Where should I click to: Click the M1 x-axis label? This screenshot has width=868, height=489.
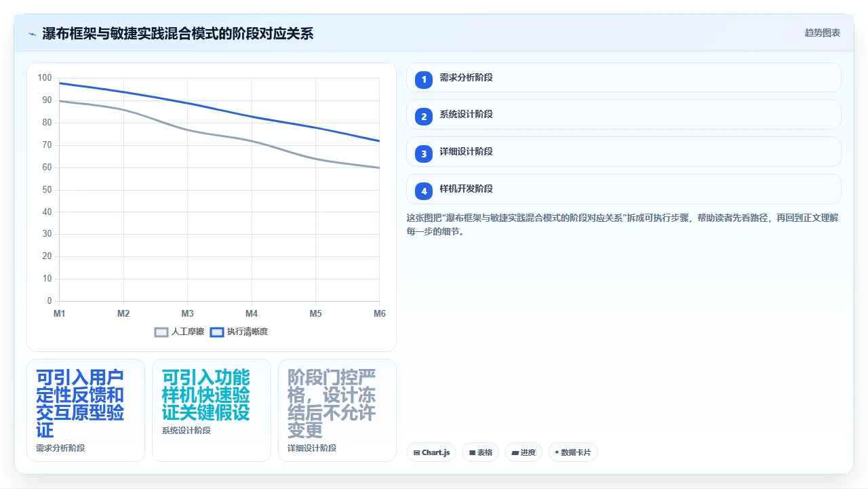click(60, 313)
